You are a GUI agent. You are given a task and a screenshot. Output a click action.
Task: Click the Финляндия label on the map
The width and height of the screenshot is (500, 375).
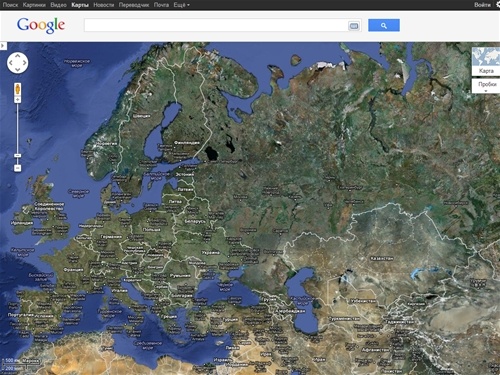pos(187,143)
